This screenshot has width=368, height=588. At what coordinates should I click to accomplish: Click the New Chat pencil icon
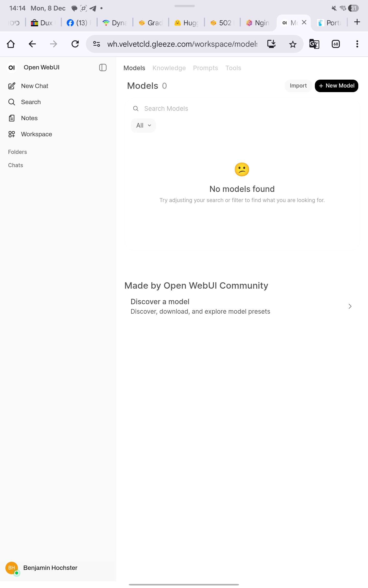[x=12, y=86]
